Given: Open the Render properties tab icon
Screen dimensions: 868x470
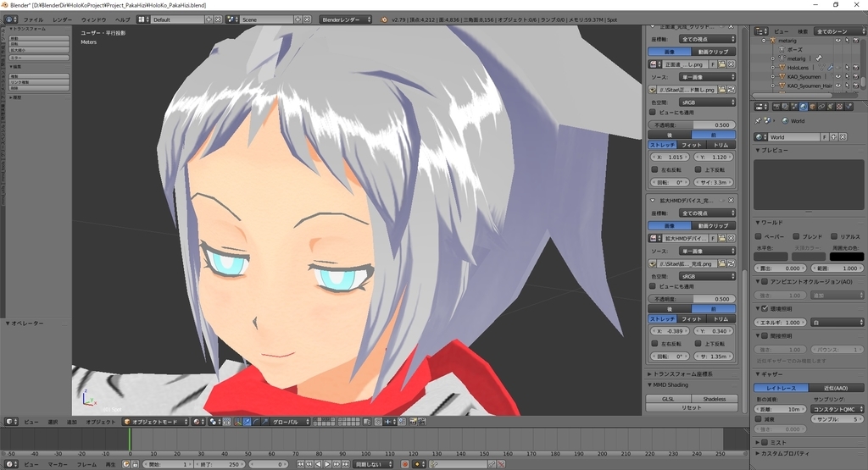Looking at the screenshot, I should [x=776, y=107].
